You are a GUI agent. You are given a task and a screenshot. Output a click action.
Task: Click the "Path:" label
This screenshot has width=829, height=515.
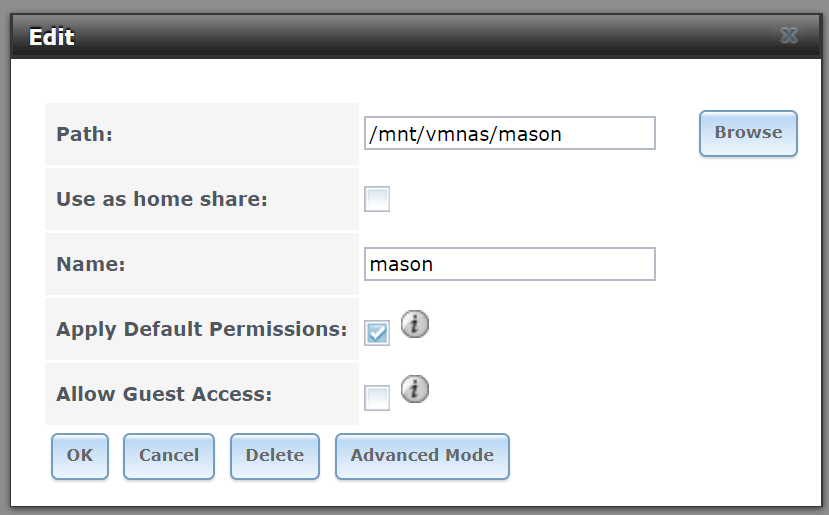point(85,134)
